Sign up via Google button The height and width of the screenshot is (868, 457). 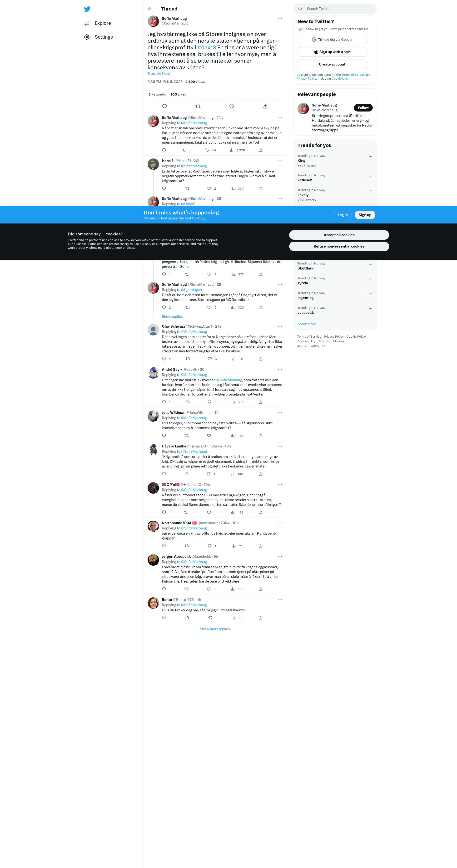point(332,39)
